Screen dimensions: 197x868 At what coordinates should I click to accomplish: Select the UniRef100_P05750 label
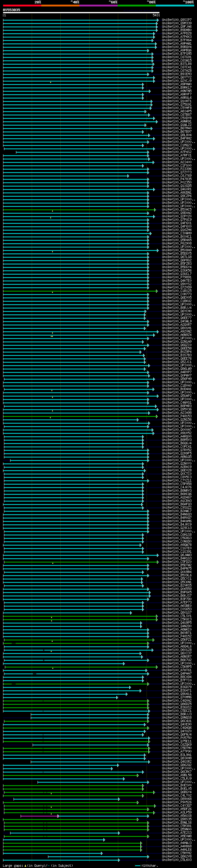(177, 738)
